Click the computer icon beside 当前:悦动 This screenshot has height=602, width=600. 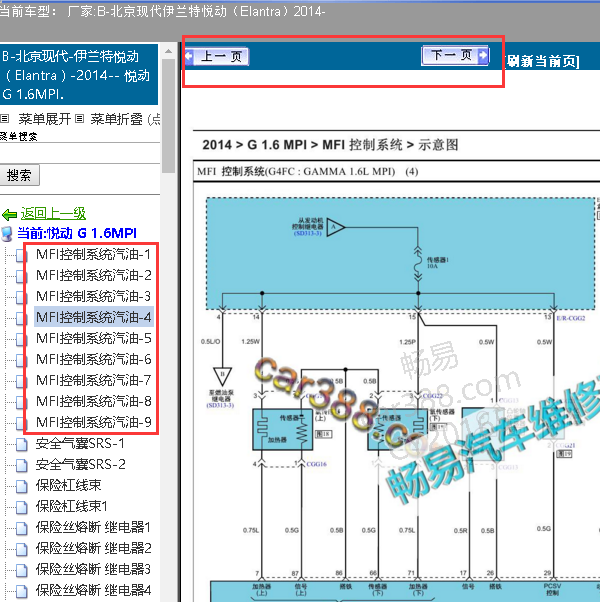coord(7,234)
